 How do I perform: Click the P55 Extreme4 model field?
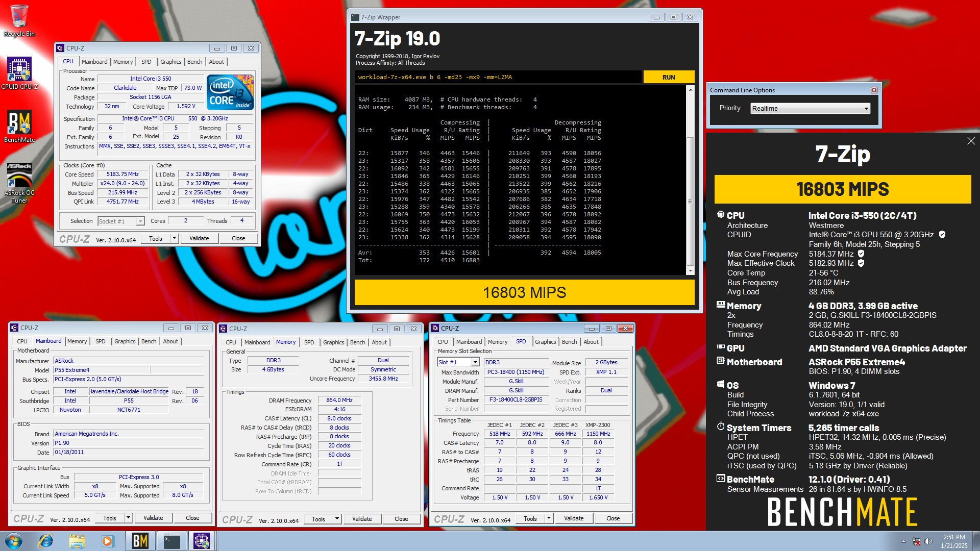pyautogui.click(x=101, y=370)
